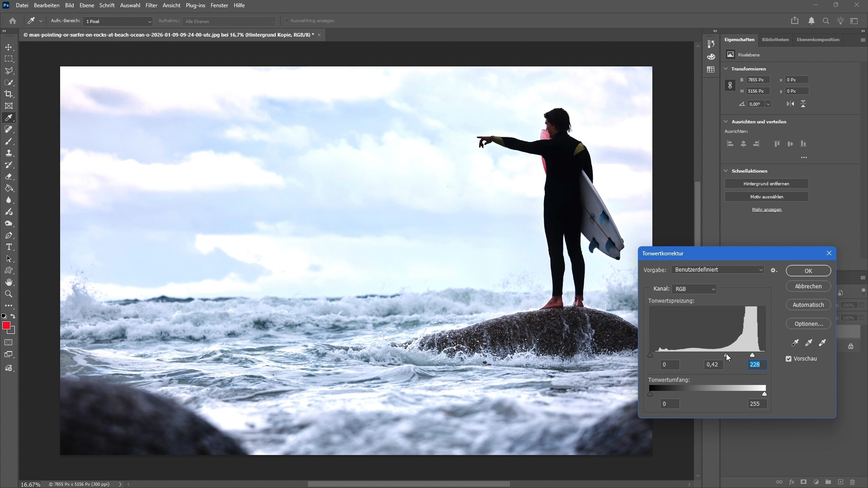Click the link width and height icon

pos(730,85)
